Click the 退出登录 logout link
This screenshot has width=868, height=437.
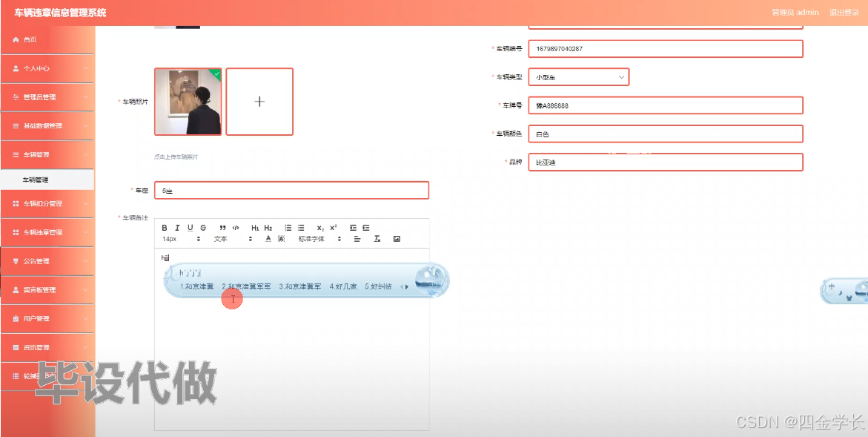844,12
